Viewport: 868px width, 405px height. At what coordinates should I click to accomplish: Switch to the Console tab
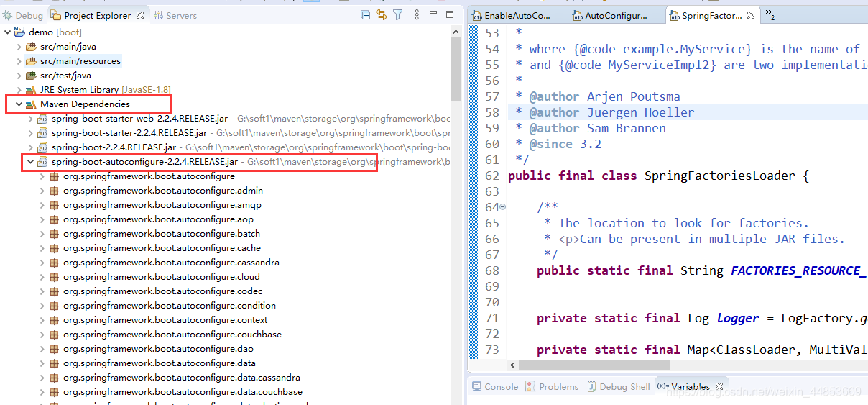pos(496,386)
